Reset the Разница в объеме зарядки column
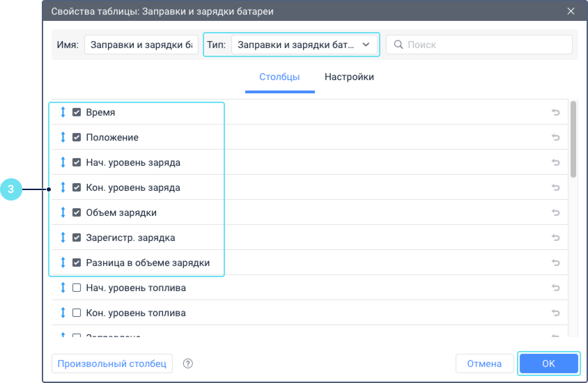The height and width of the screenshot is (383, 588). 556,263
